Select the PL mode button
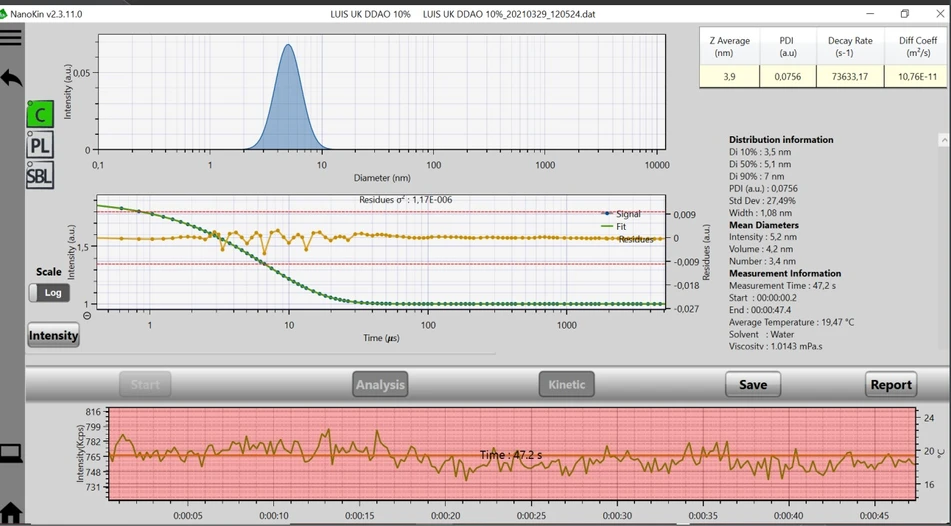951x526 pixels. (x=40, y=145)
